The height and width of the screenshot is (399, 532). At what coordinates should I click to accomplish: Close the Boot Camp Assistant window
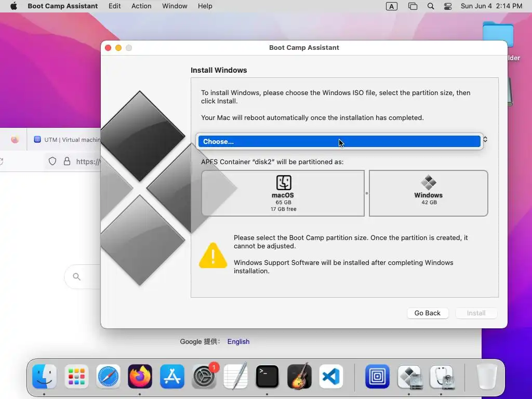click(x=108, y=48)
